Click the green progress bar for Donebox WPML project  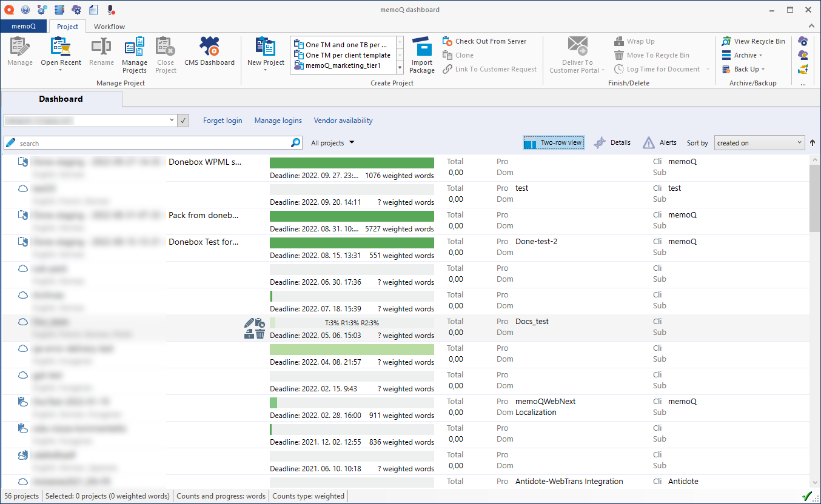coord(352,163)
